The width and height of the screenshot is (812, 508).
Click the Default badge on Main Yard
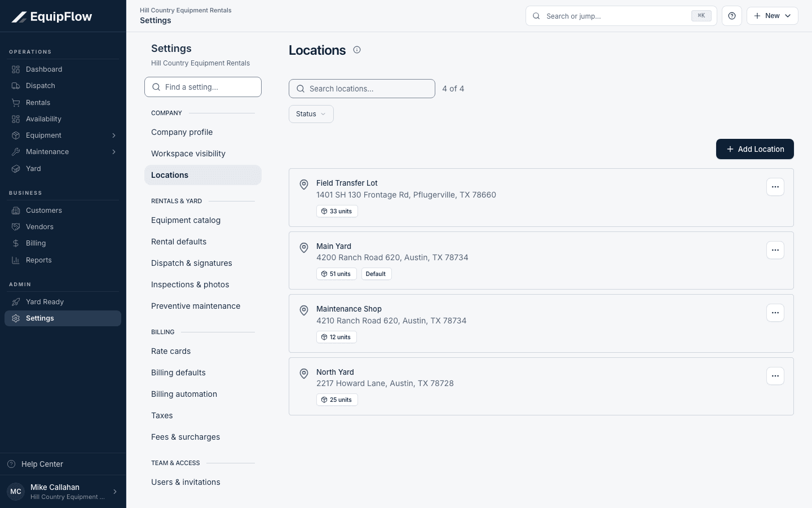(x=376, y=274)
